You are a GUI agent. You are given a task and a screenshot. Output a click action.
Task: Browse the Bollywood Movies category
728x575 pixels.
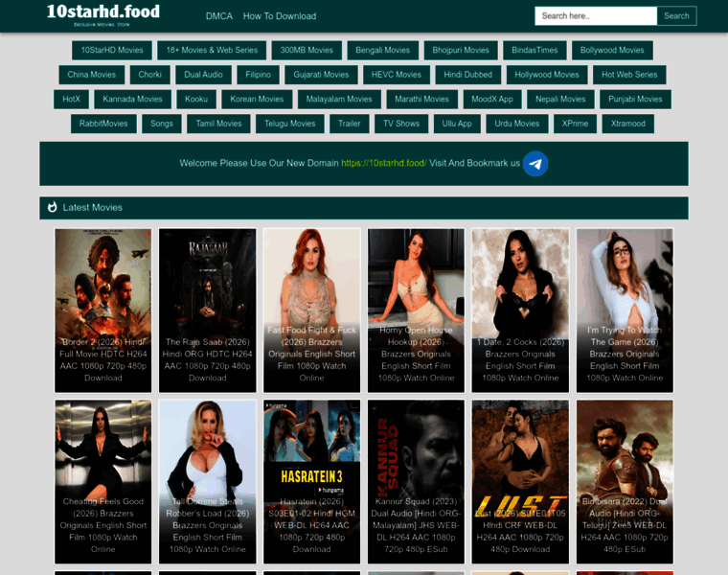[x=612, y=50]
